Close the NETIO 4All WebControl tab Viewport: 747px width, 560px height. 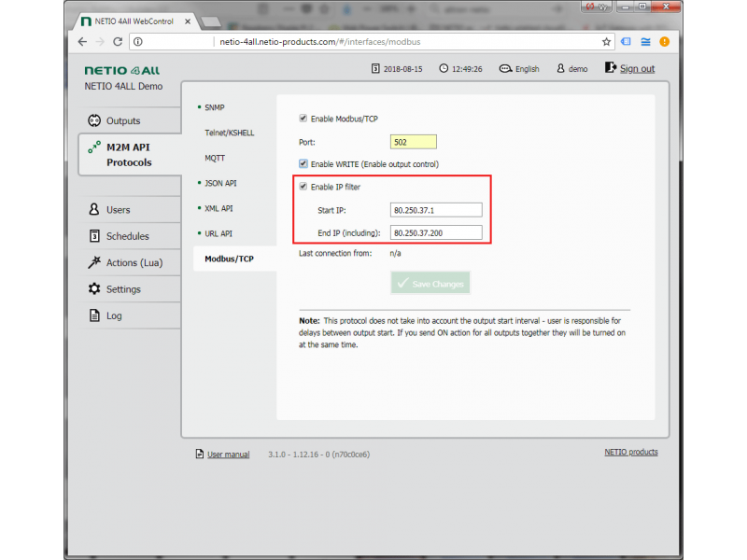[188, 21]
